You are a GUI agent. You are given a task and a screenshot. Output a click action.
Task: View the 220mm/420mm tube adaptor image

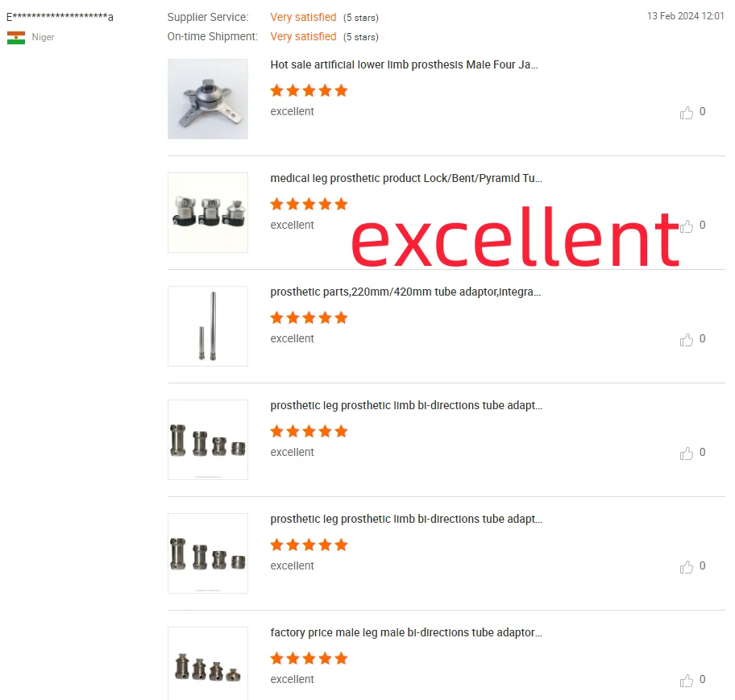208,326
